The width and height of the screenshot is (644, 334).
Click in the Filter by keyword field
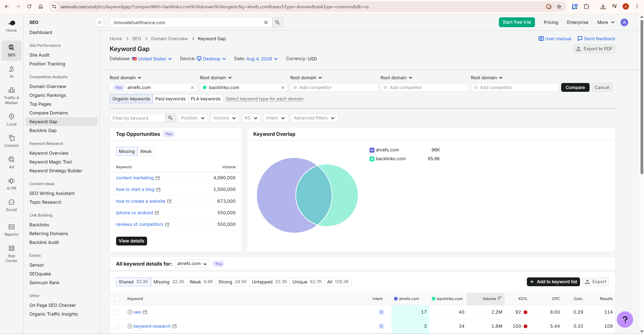click(138, 118)
